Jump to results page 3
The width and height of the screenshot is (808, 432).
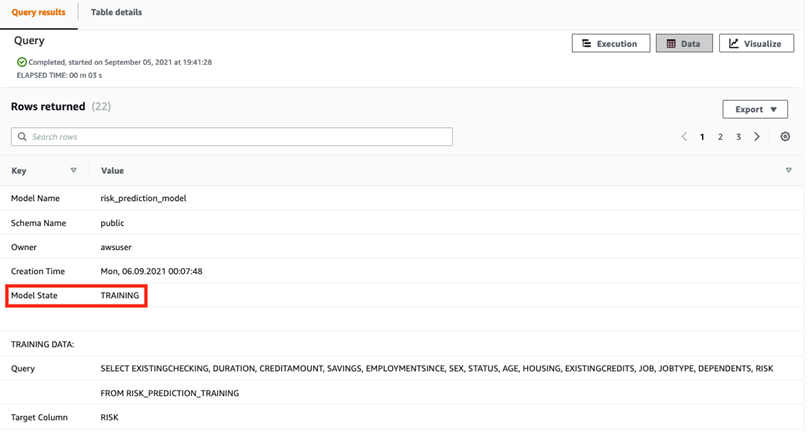[738, 137]
